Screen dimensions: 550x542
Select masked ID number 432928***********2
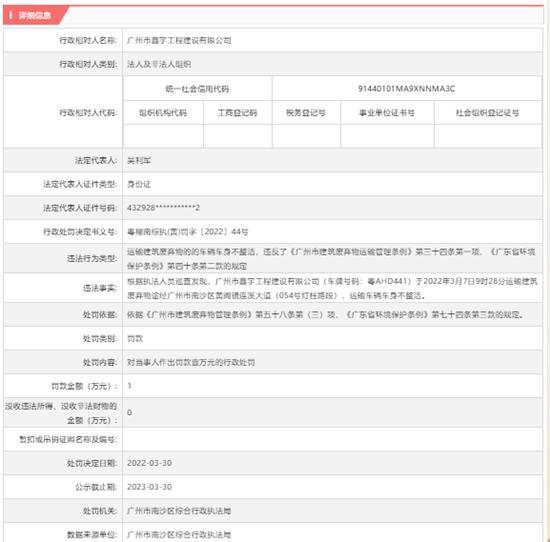[x=163, y=208]
